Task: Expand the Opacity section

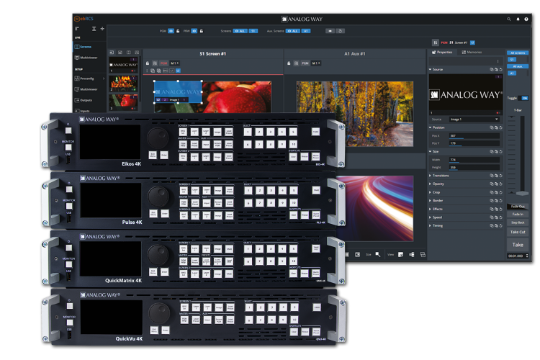Action: point(430,184)
